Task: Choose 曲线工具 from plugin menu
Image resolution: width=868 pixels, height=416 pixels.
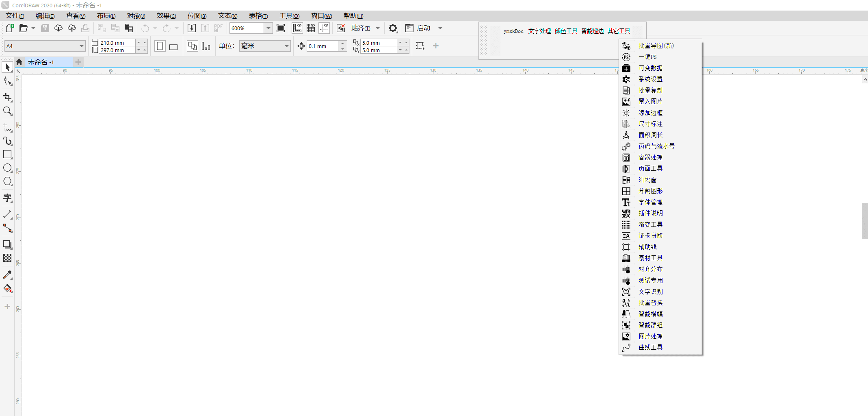Action: point(661,347)
